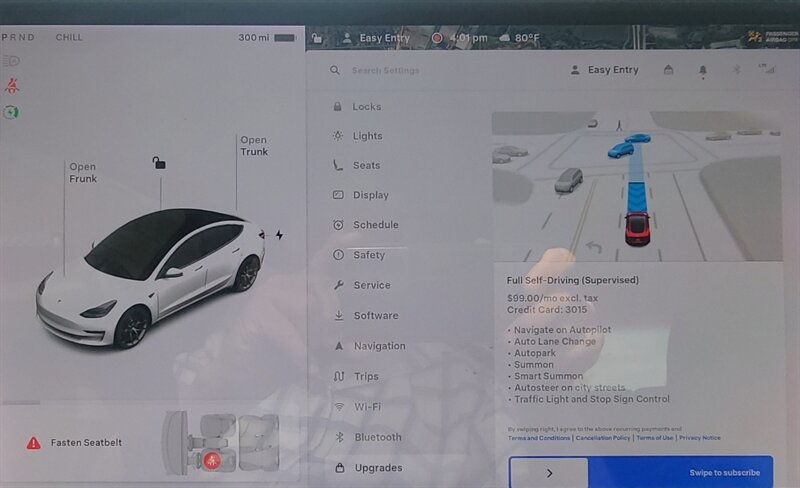The width and height of the screenshot is (800, 488).
Task: Tap the lock icon in status bar
Action: click(317, 38)
